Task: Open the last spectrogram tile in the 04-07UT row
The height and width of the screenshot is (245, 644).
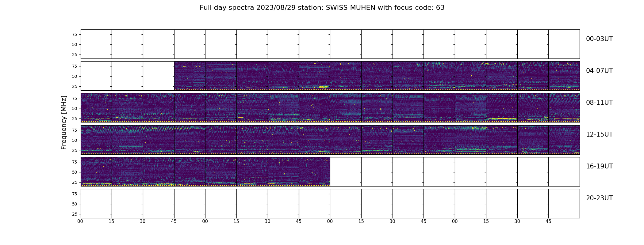Action: click(564, 76)
